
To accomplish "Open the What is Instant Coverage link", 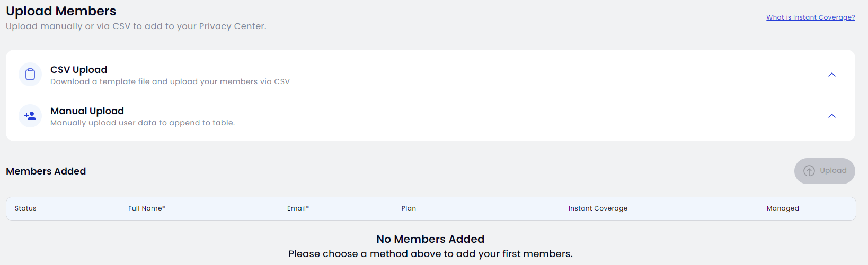I will pos(811,17).
